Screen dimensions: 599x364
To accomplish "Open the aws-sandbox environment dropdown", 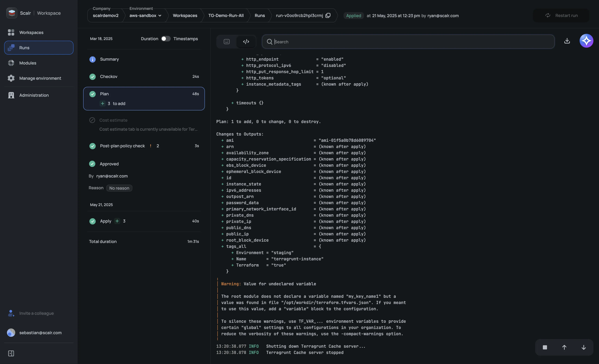I will (x=145, y=15).
